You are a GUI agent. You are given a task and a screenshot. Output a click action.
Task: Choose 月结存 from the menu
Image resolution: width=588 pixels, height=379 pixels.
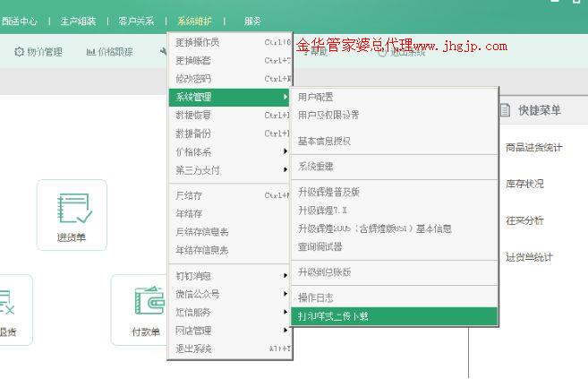[230, 195]
